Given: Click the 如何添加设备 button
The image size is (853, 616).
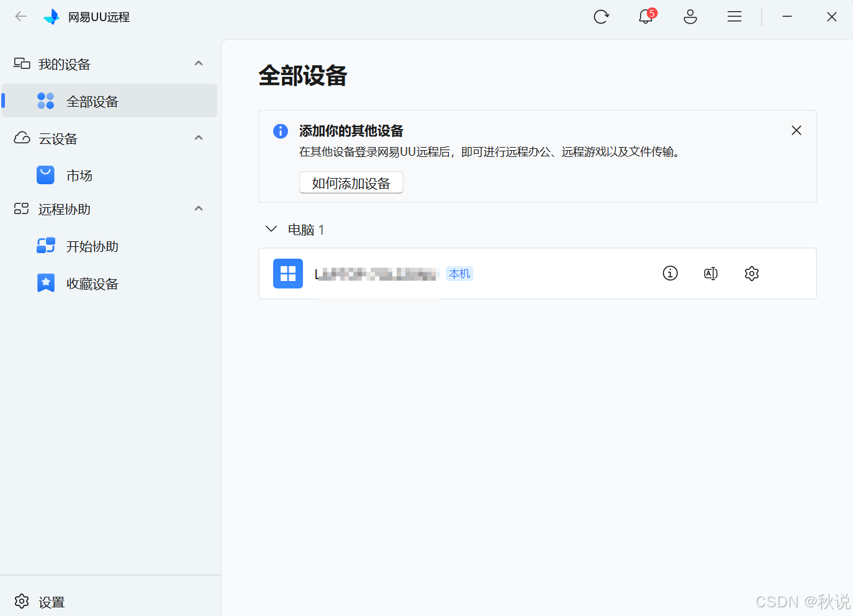Looking at the screenshot, I should tap(351, 182).
